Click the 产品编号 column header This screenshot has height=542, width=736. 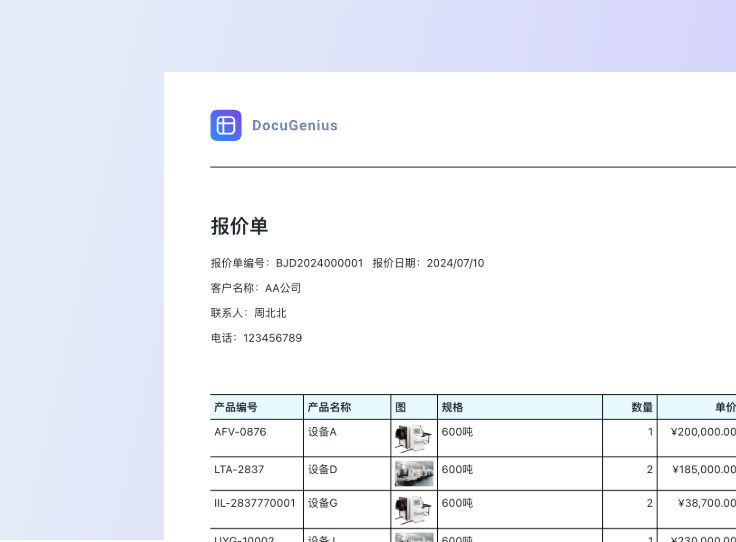pos(236,407)
